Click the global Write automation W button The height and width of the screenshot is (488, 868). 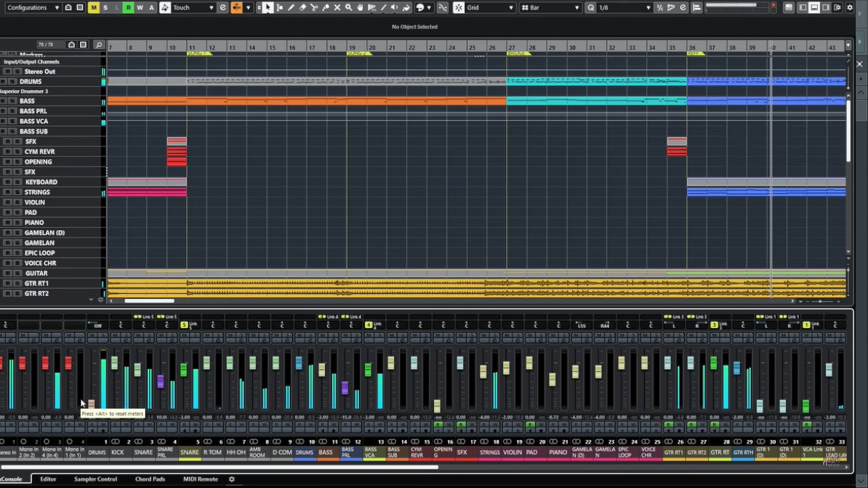click(x=140, y=7)
